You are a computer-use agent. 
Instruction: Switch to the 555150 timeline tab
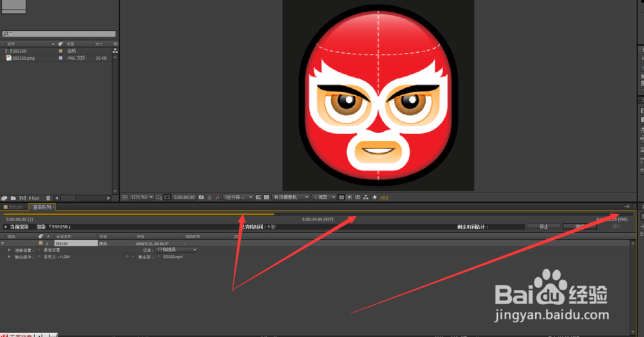[14, 208]
